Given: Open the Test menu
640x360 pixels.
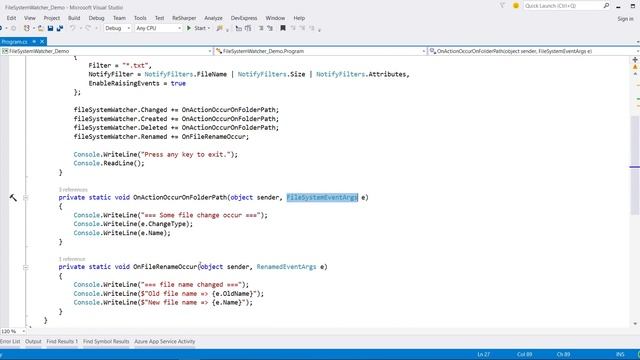Looking at the screenshot, I should [x=160, y=18].
